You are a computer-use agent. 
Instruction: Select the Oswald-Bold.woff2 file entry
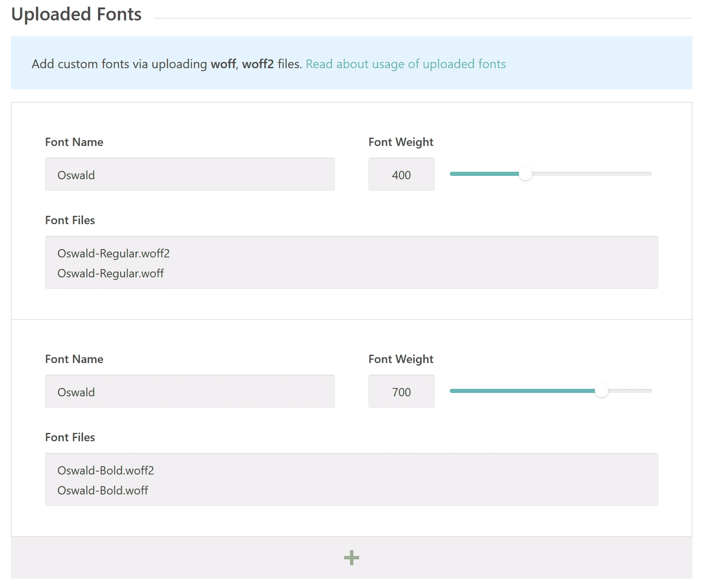click(106, 470)
